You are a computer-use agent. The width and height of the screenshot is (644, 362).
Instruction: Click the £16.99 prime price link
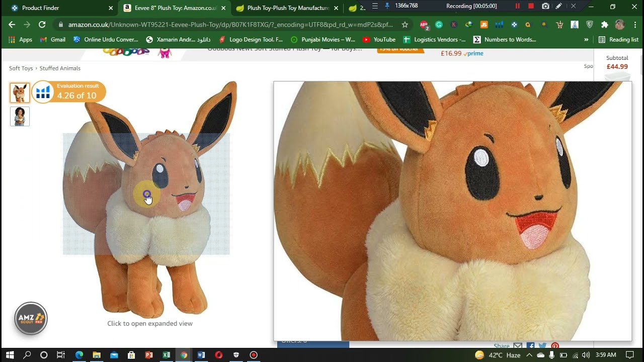tap(462, 53)
